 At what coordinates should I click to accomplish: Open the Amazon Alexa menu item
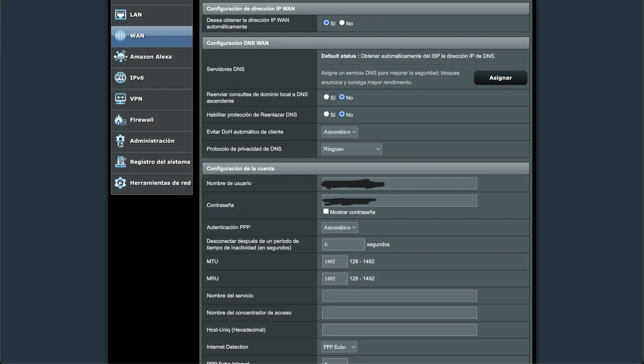tap(152, 57)
